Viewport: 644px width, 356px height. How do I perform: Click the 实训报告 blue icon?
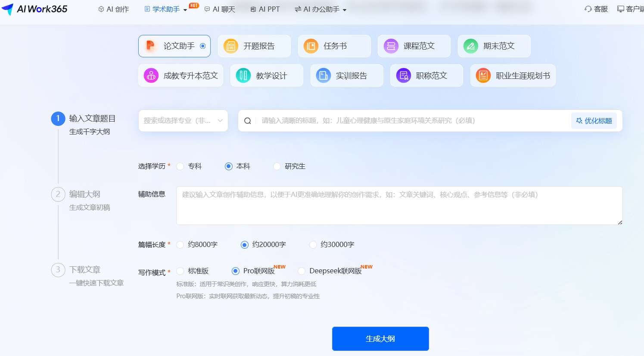click(x=323, y=75)
